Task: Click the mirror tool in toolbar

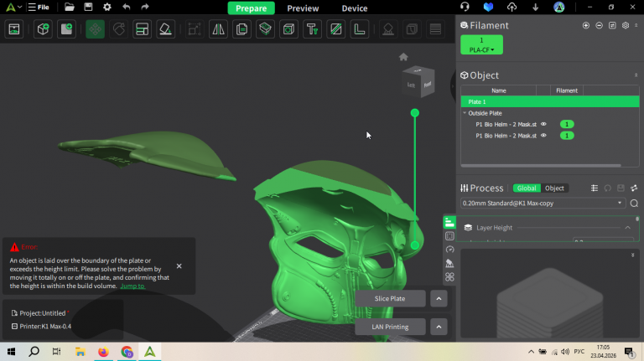Action: pyautogui.click(x=218, y=29)
